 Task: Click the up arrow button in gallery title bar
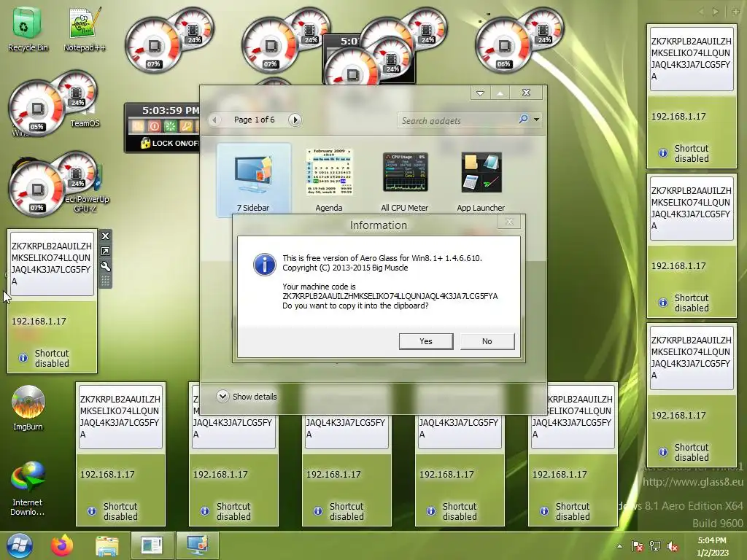point(500,93)
